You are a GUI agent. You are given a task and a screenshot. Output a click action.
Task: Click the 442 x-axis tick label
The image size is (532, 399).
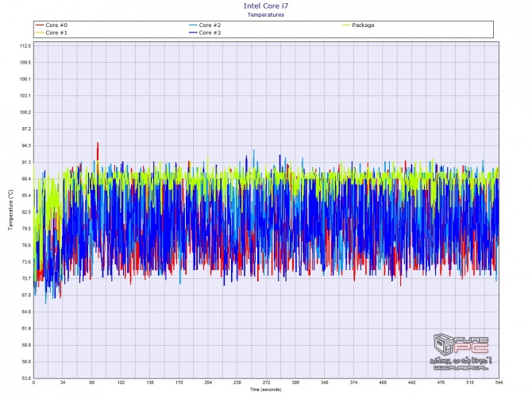(411, 382)
